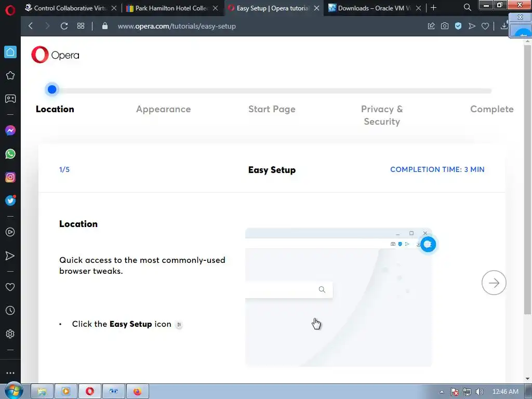Open Bookmarks star in sidebar

[x=10, y=75]
